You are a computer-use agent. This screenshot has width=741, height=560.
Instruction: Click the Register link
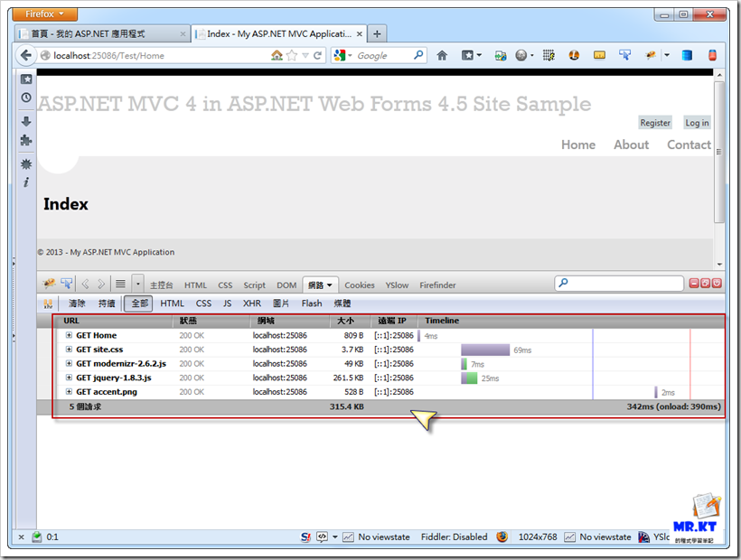click(x=655, y=123)
